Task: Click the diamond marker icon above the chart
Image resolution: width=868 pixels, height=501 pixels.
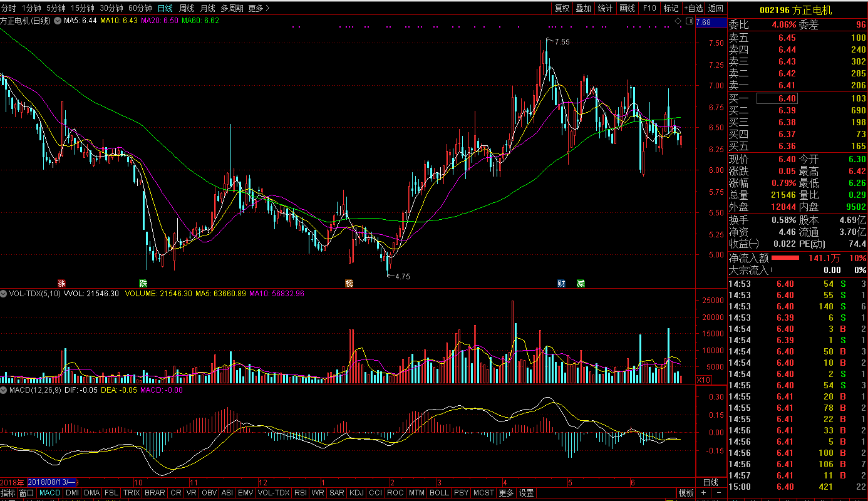Action: pyautogui.click(x=678, y=21)
